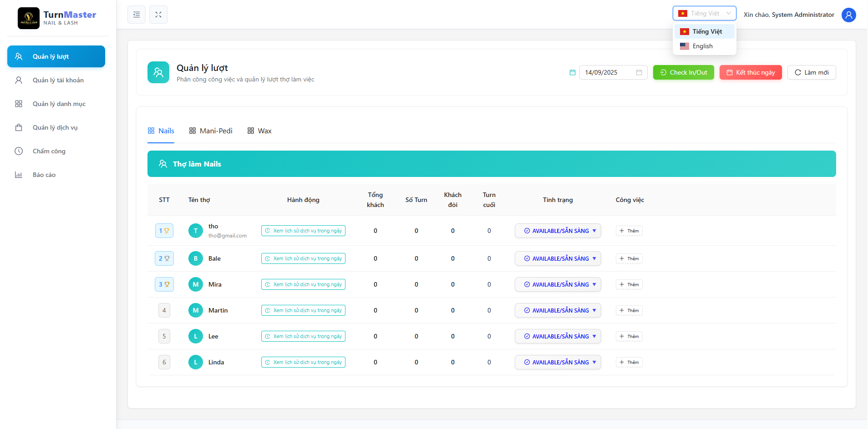Viewport: 868px width, 429px height.
Task: Switch to the Wax tab
Action: point(259,131)
